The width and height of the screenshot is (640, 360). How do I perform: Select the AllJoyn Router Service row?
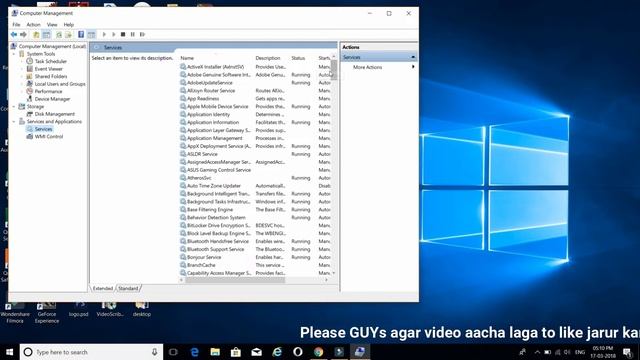coord(255,91)
